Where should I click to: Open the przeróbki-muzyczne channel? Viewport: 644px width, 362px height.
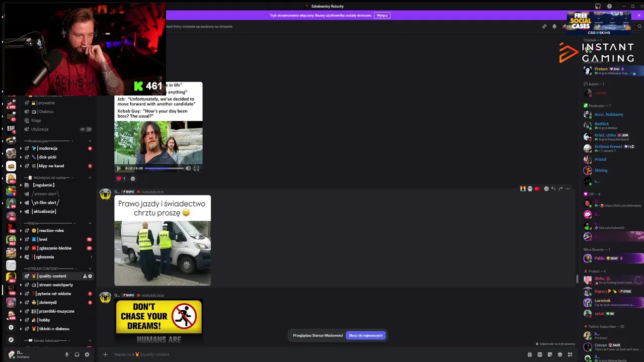point(56,311)
